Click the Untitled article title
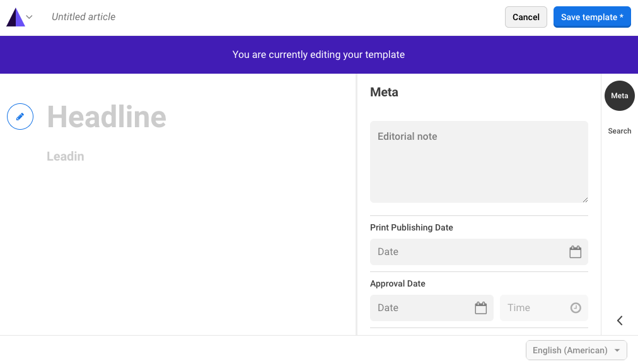This screenshot has width=638, height=364. (x=83, y=17)
